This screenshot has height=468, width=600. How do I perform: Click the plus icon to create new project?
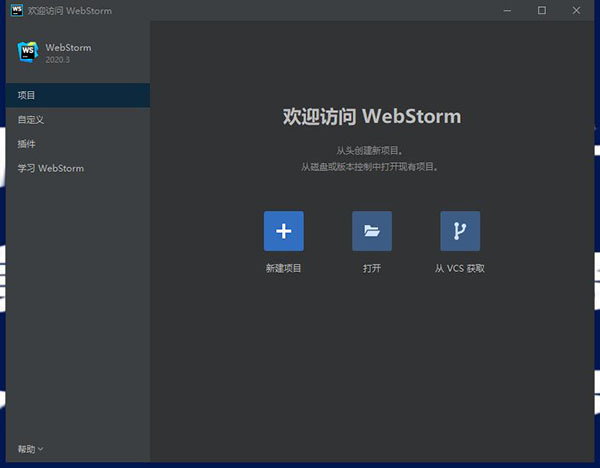click(283, 231)
